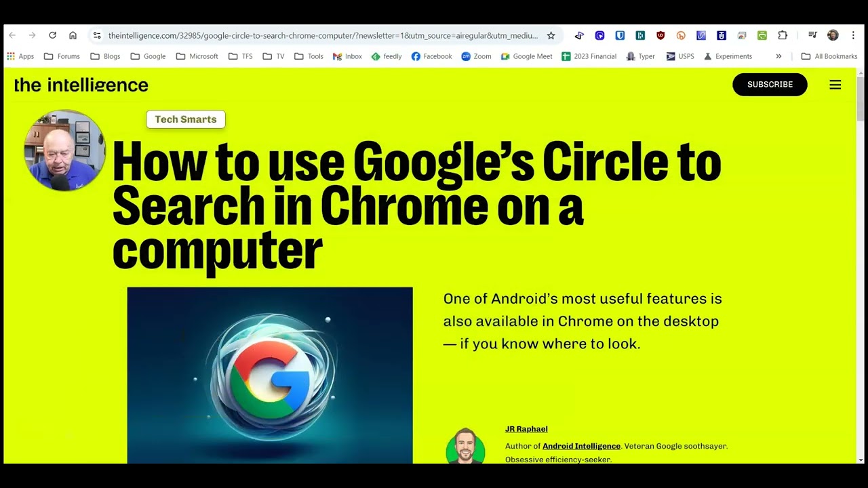This screenshot has height=488, width=868.
Task: Click the Tech Smarts category tag
Action: click(x=186, y=119)
